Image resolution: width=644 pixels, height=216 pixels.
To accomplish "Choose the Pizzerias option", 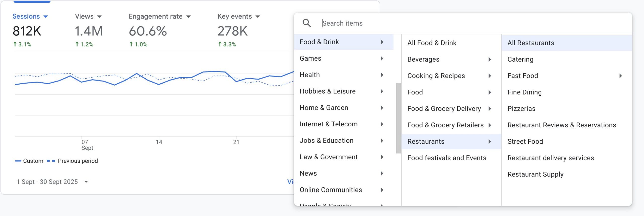I will 521,109.
